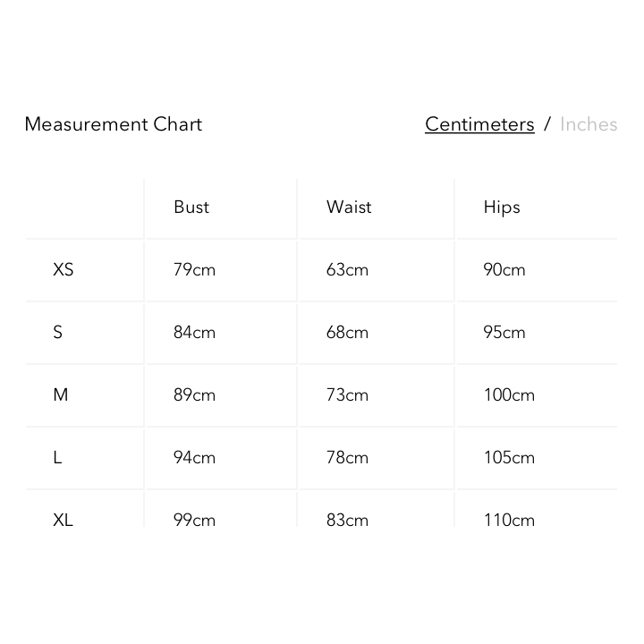Select the Bust column header

pyautogui.click(x=191, y=207)
